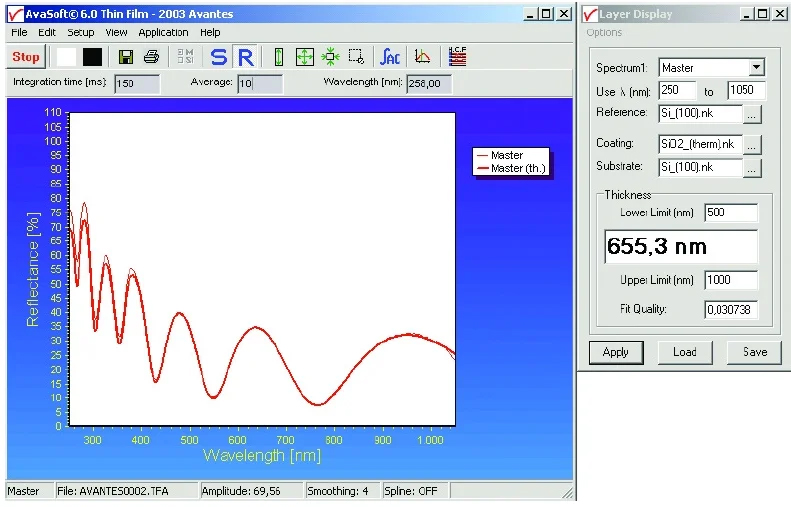Click the Wavelength field showing 258,00
The image size is (791, 507).
click(x=429, y=84)
